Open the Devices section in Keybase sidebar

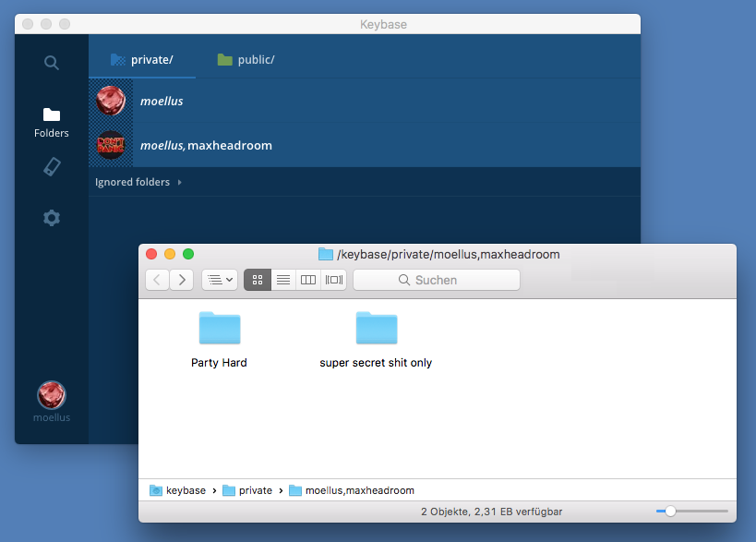point(52,167)
